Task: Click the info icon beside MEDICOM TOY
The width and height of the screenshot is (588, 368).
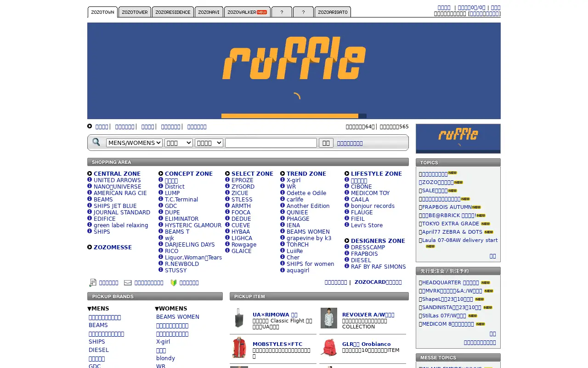Action: tap(347, 193)
